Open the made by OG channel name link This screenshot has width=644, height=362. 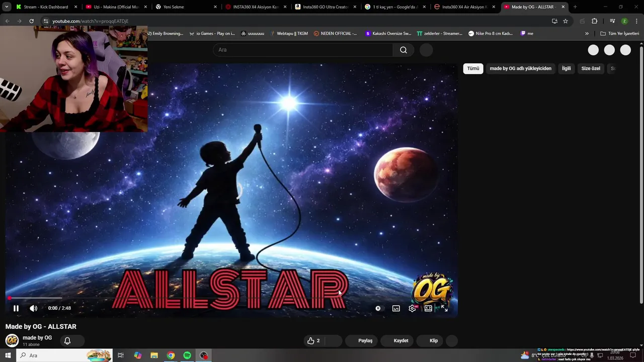(x=37, y=338)
